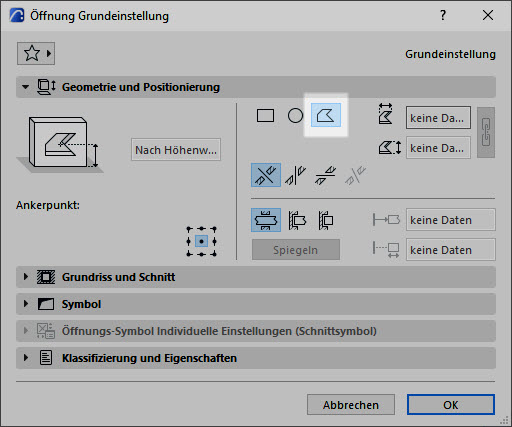Choose the circular opening shape

[295, 116]
